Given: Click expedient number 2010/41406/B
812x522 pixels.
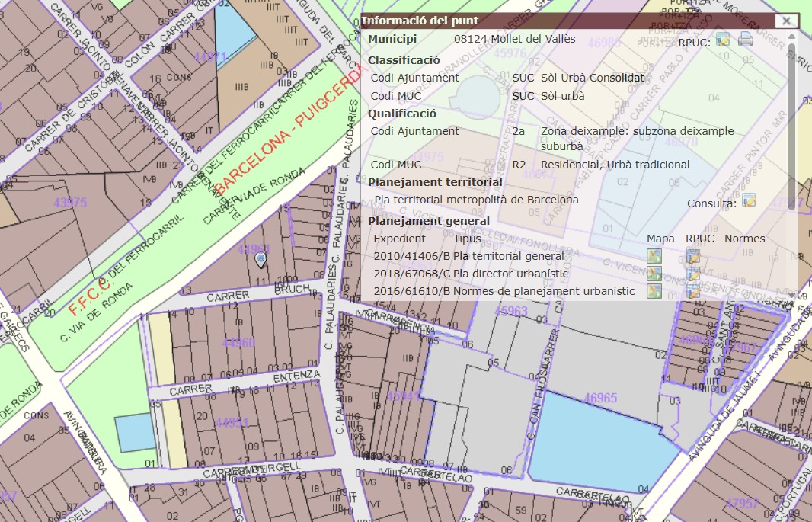Looking at the screenshot, I should point(411,256).
